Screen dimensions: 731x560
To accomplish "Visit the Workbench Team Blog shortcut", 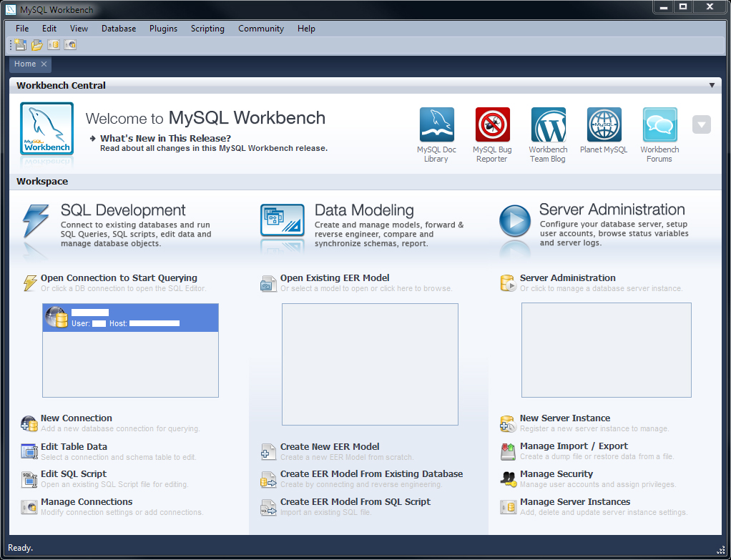I will pos(548,124).
